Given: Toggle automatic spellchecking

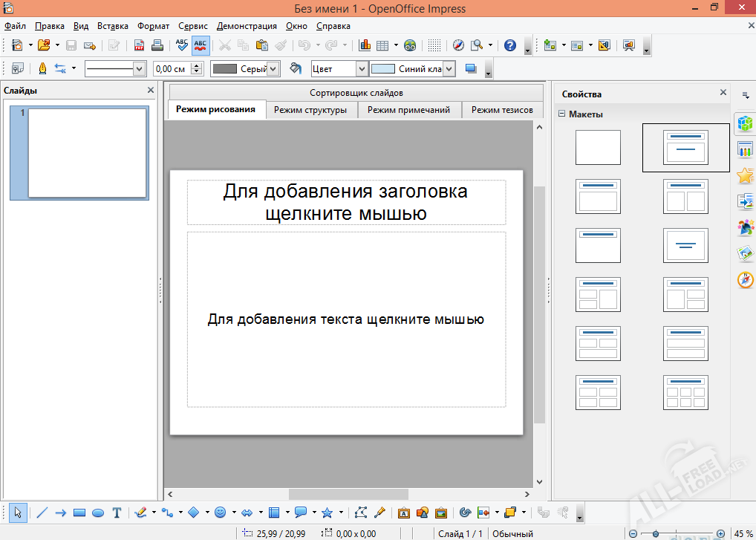Looking at the screenshot, I should coord(200,45).
